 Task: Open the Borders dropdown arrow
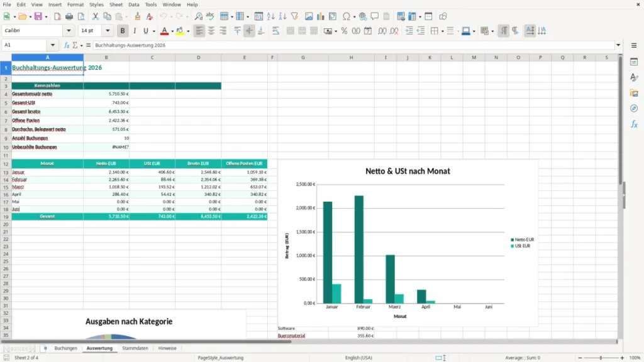(442, 31)
